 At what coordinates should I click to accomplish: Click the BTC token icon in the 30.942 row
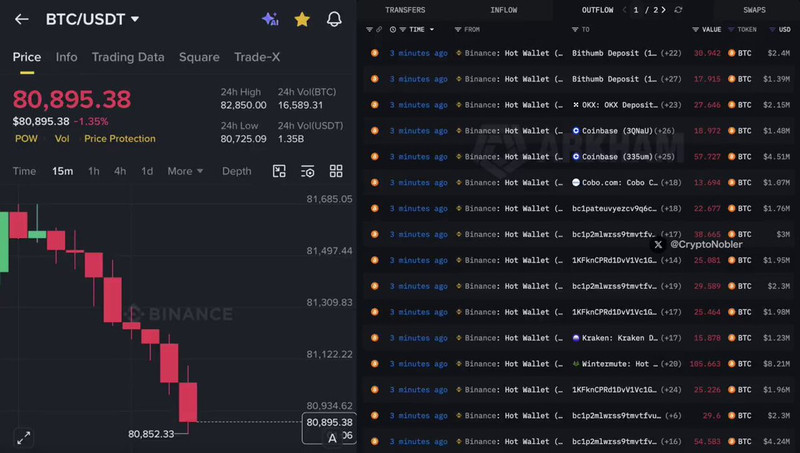point(732,53)
